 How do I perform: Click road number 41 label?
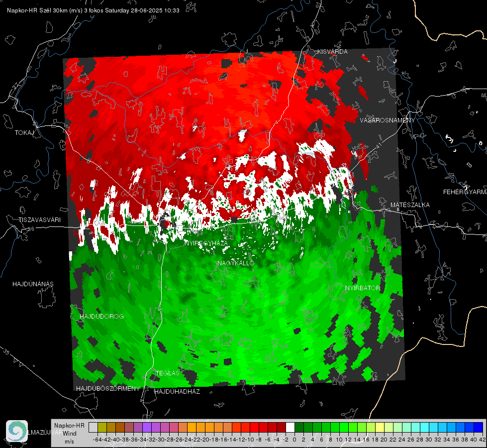click(378, 146)
